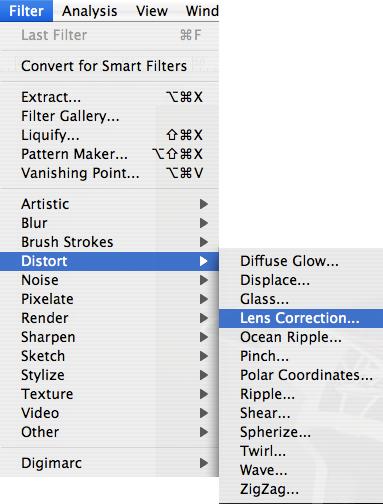Image resolution: width=383 pixels, height=504 pixels.
Task: Open the Filter menu in menu bar
Action: pyautogui.click(x=26, y=11)
